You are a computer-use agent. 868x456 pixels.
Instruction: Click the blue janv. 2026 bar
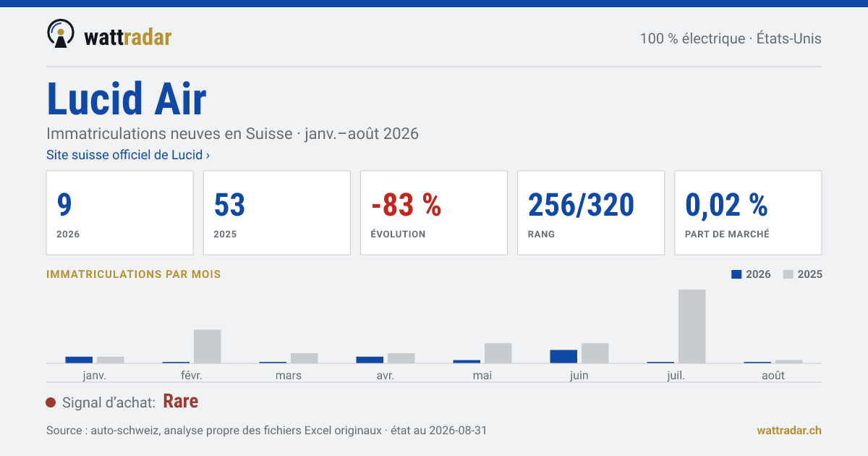tap(79, 360)
